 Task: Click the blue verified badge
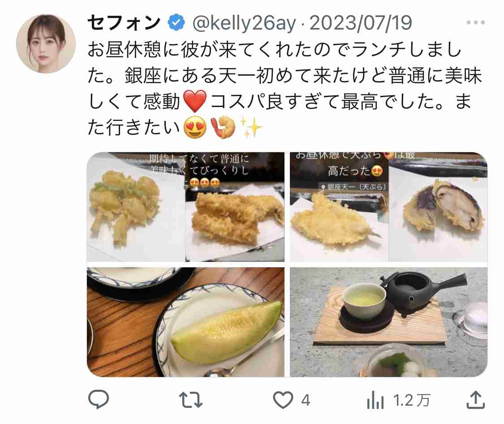[x=177, y=23]
